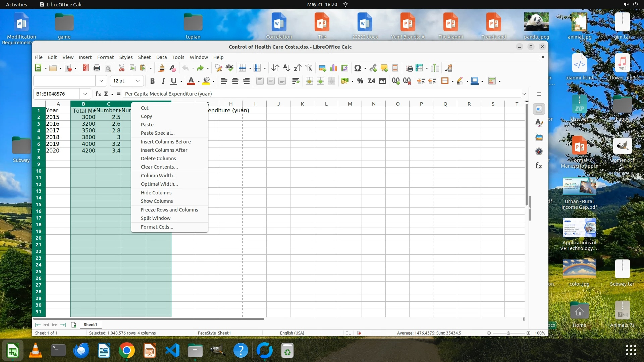This screenshot has height=362, width=644.
Task: Click the Sheet1 tab
Action: click(90, 324)
